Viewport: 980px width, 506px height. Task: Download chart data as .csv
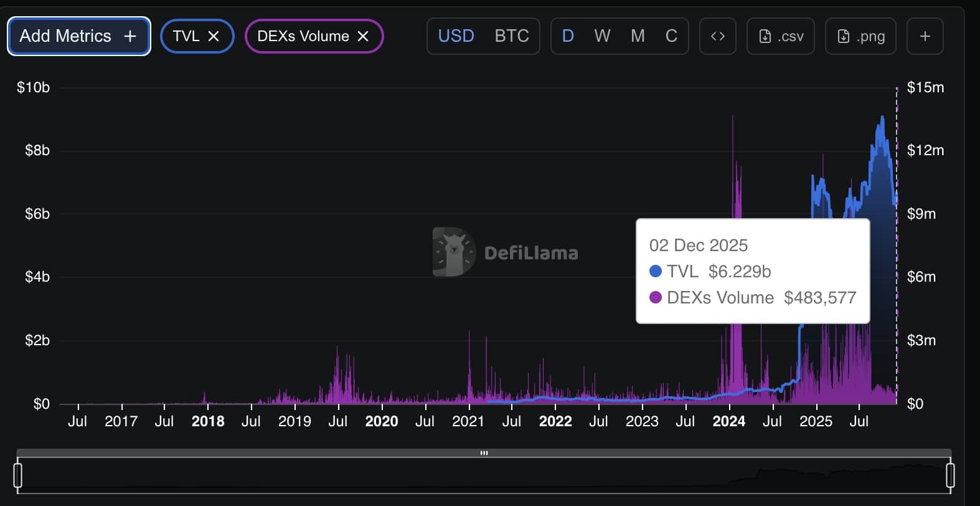coord(780,36)
